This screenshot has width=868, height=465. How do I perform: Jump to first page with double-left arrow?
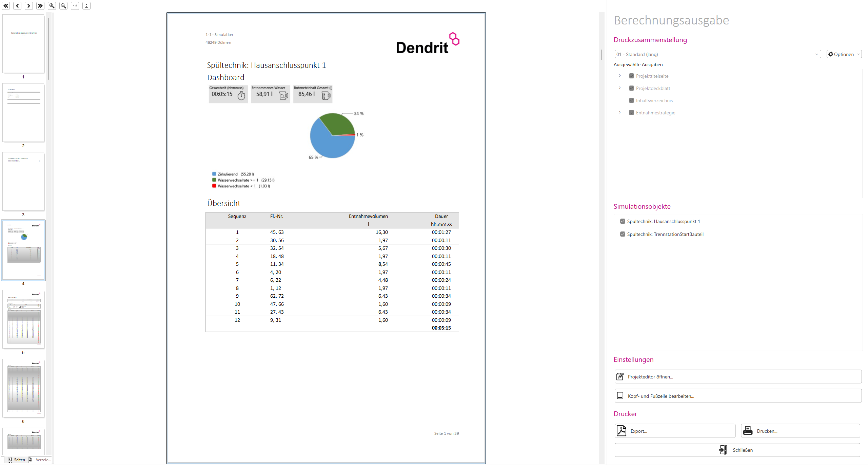[6, 6]
